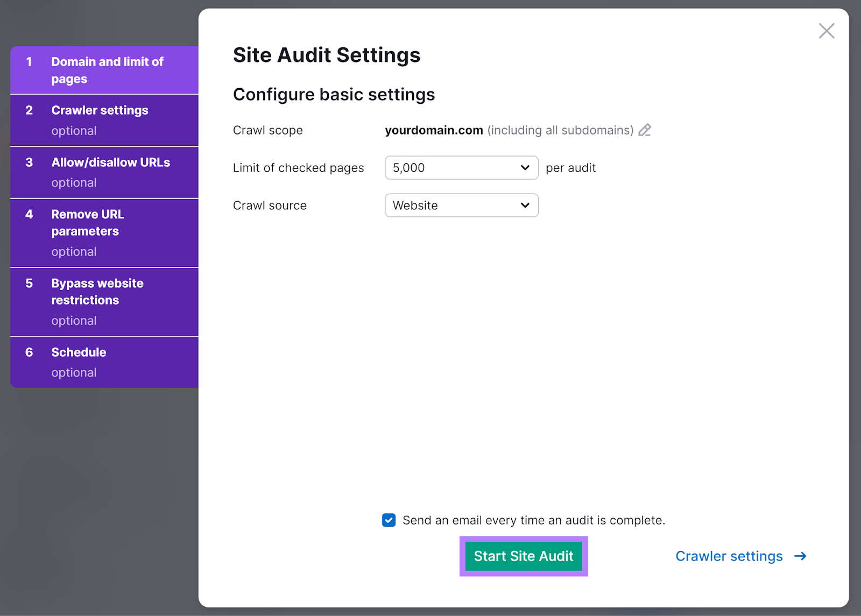The width and height of the screenshot is (861, 616).
Task: Select the Bypass website restrictions step
Action: coord(104,301)
